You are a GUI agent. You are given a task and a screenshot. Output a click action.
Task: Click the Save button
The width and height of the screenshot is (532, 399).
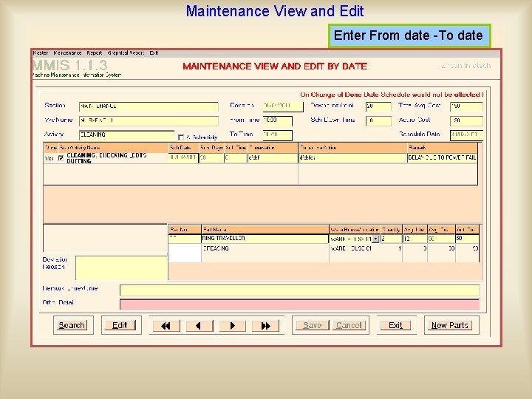[x=312, y=325]
